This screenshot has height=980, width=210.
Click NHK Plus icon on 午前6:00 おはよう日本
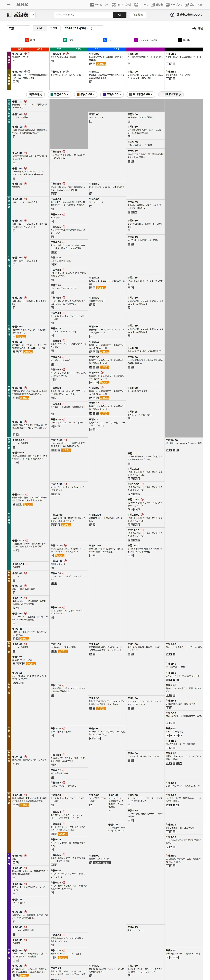[26, 199]
